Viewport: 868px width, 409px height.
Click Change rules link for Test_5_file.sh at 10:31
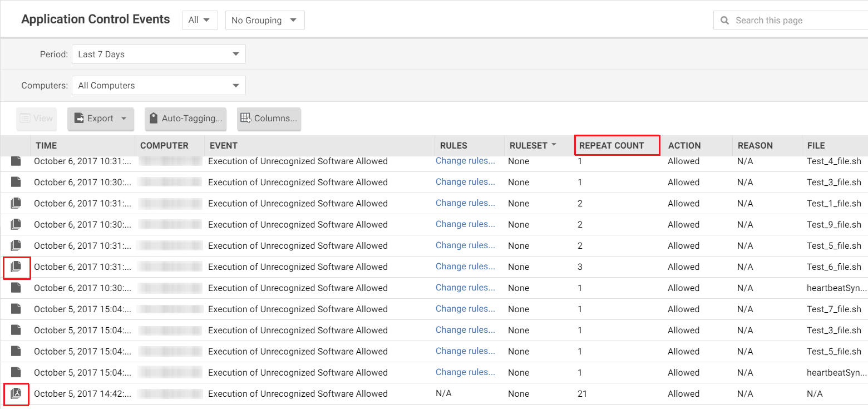click(x=465, y=245)
